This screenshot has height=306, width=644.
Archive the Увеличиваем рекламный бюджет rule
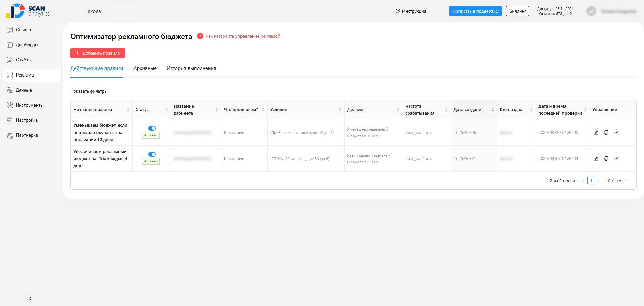click(616, 159)
